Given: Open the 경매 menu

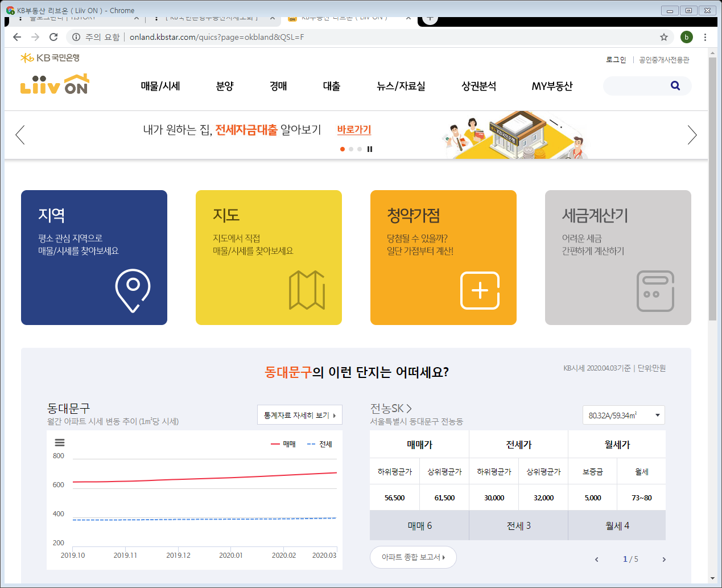Looking at the screenshot, I should pos(278,86).
